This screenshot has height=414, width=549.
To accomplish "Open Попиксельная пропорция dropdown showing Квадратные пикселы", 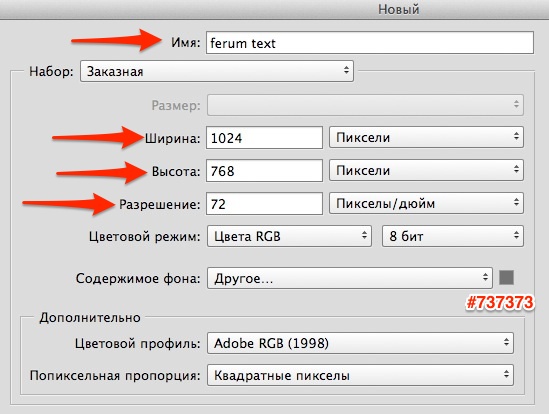I will click(360, 375).
